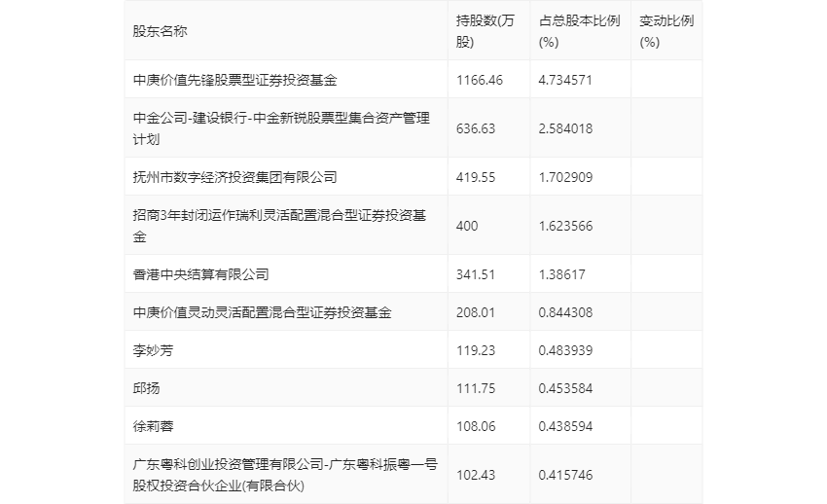Select 中庚价值先锋股票型证券投资基金 shareholder name
The width and height of the screenshot is (827, 504).
tap(234, 80)
